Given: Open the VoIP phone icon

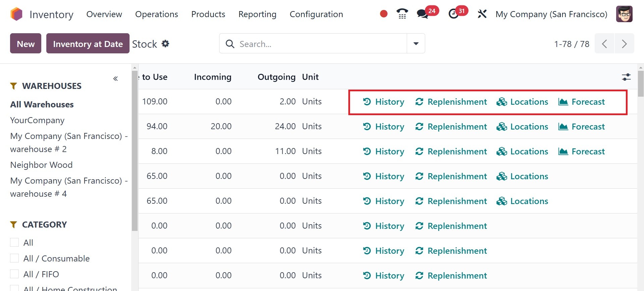Looking at the screenshot, I should (x=402, y=14).
